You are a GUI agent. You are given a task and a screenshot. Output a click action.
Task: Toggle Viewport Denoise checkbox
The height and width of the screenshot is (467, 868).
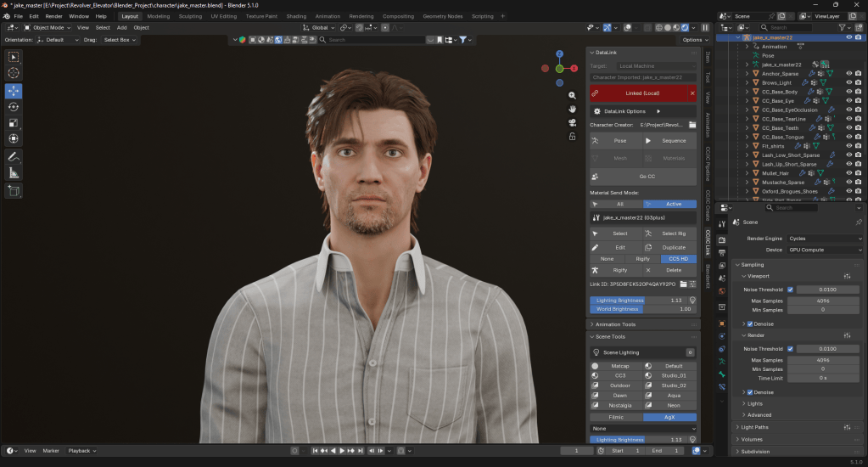(x=750, y=324)
